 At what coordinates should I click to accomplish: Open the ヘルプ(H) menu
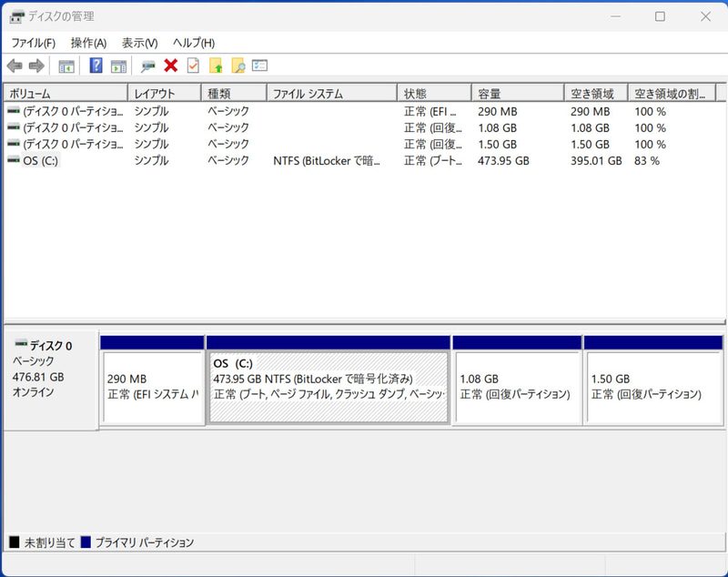point(194,43)
